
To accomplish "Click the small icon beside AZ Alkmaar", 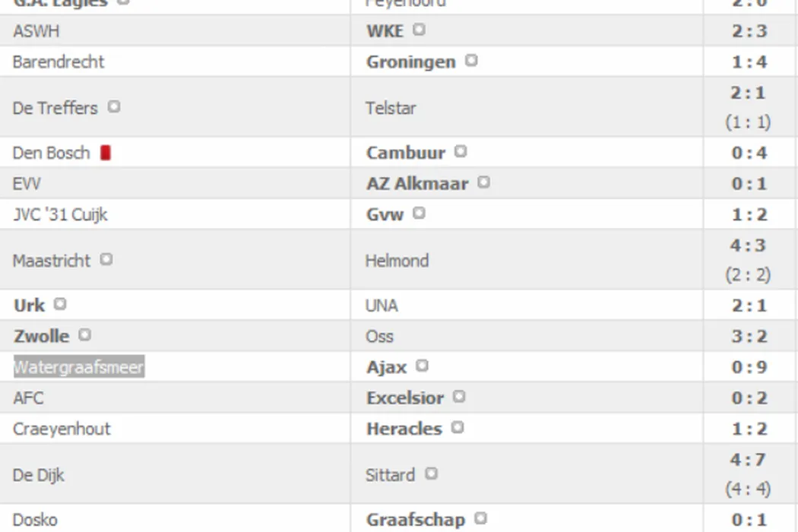I will (483, 182).
